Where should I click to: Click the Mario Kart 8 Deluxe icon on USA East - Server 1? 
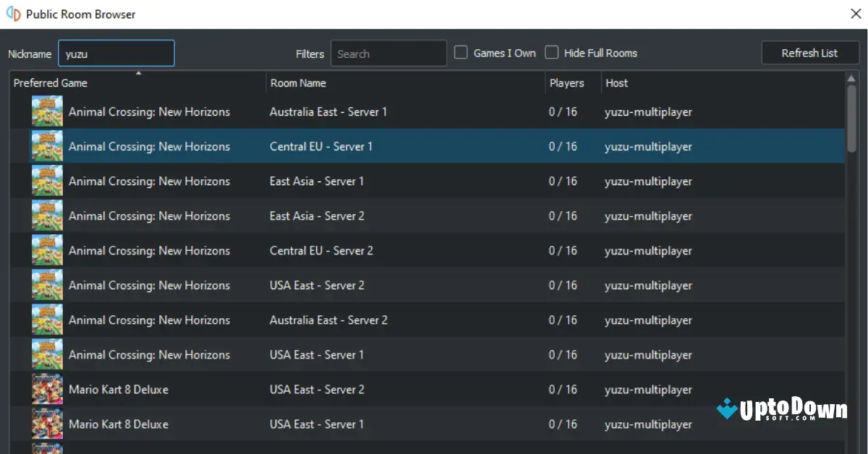coord(47,424)
